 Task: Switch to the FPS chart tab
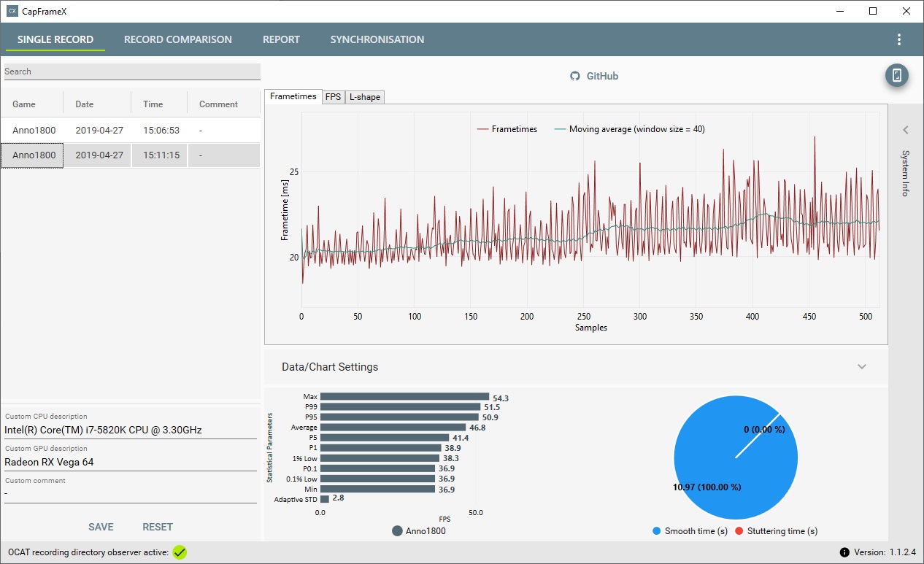(333, 96)
